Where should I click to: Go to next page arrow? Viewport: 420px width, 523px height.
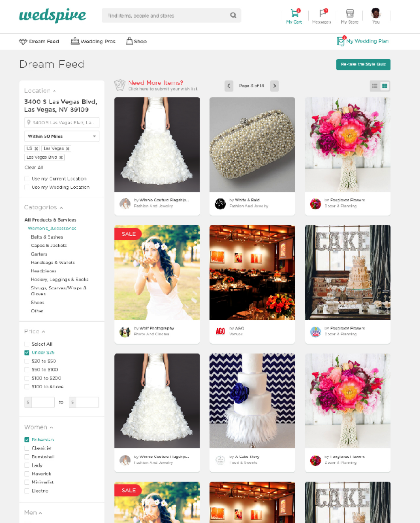275,86
